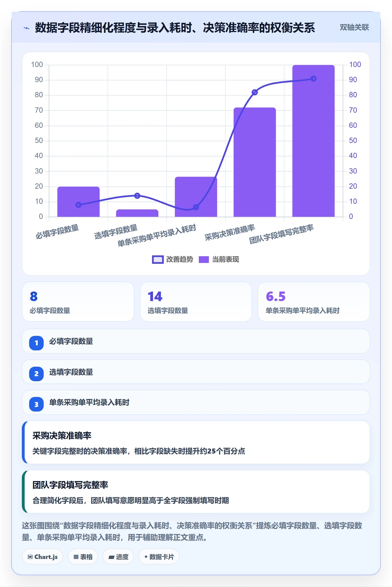Open the stat card showing 8
This screenshot has height=587, width=392.
click(x=78, y=302)
